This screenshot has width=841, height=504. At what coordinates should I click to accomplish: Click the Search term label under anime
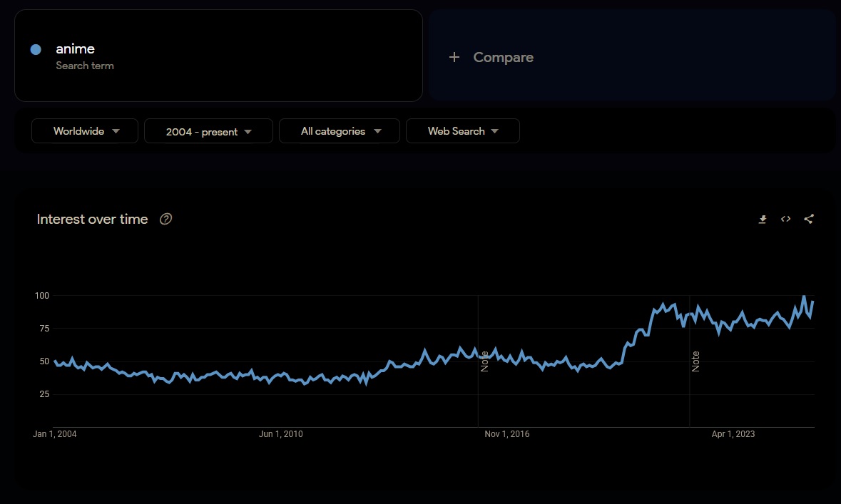(85, 66)
